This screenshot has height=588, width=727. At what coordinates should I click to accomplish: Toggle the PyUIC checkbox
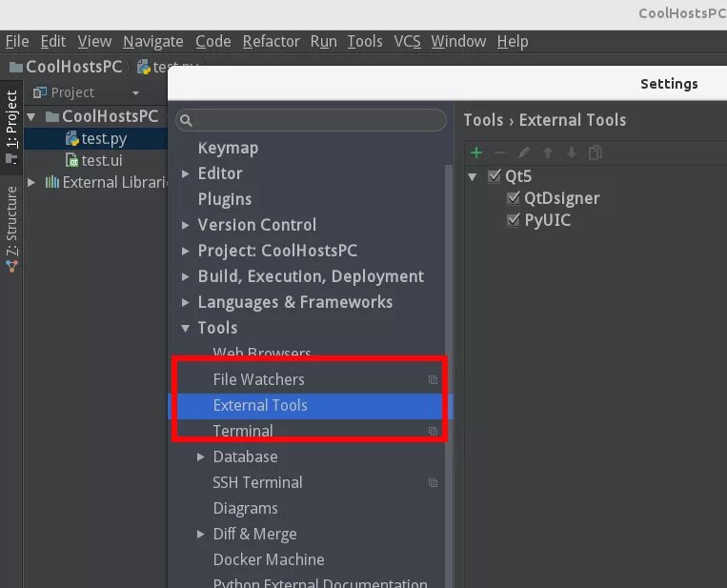click(x=515, y=220)
